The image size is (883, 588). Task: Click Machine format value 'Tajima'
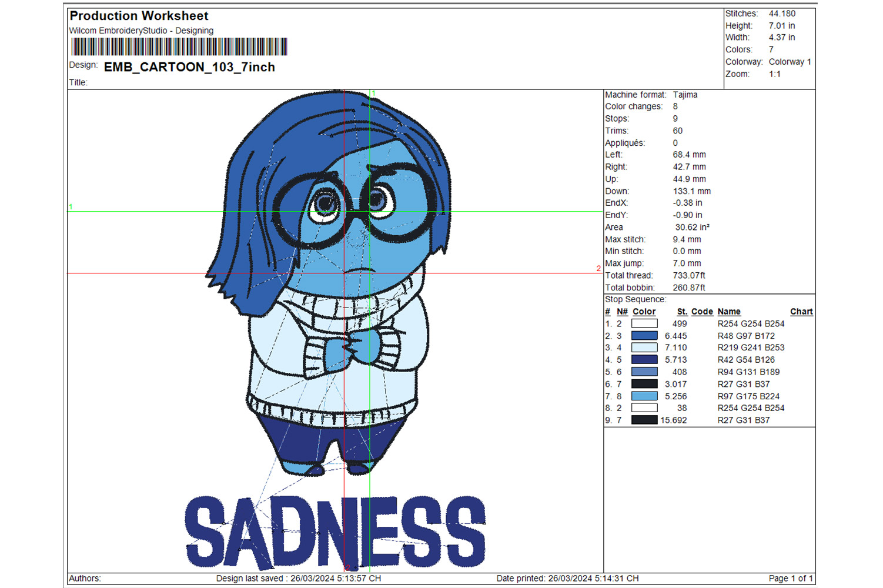click(685, 95)
